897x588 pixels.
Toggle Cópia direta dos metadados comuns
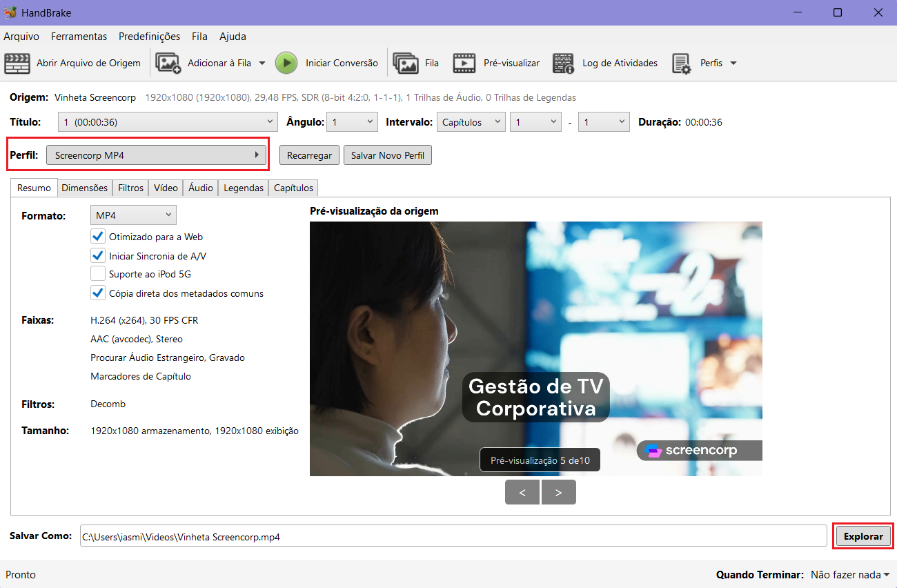[98, 293]
